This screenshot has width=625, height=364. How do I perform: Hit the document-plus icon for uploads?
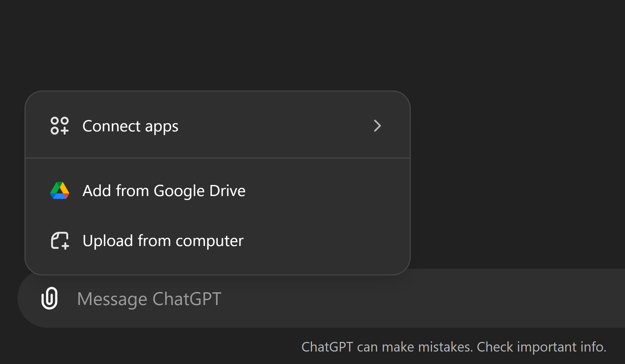click(x=59, y=241)
